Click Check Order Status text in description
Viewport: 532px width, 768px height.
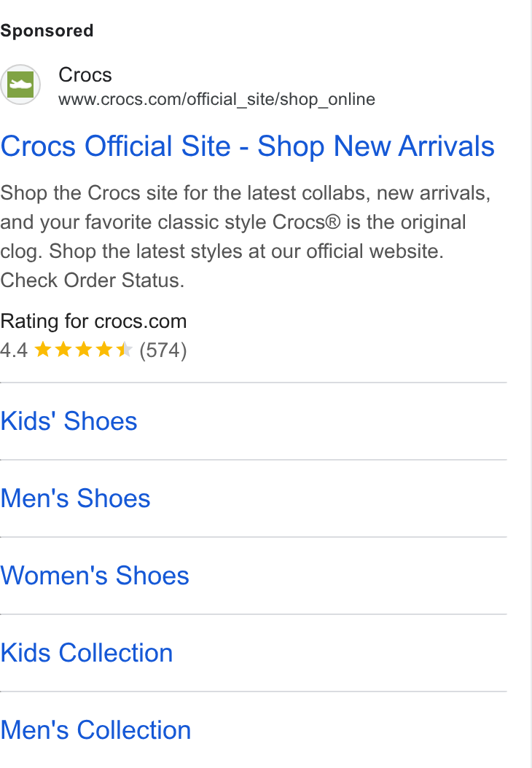[92, 280]
